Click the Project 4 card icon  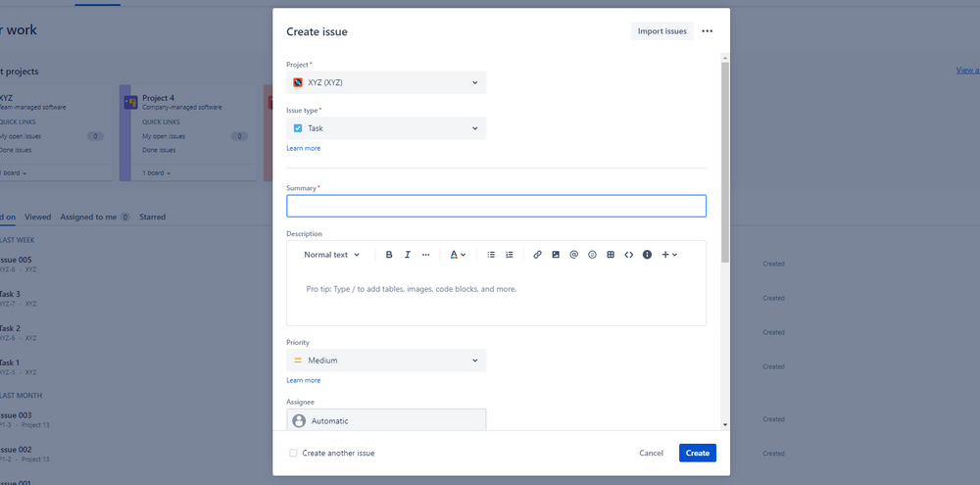pos(130,103)
